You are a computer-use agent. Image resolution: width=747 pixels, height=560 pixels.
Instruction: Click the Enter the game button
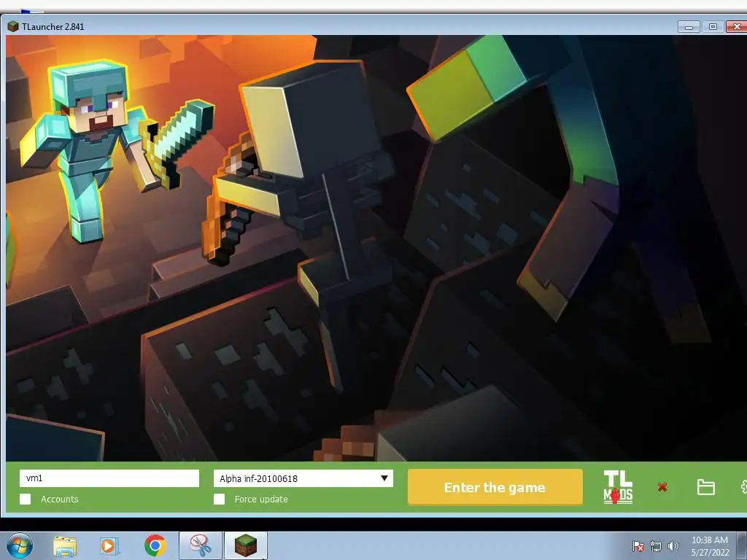point(495,487)
